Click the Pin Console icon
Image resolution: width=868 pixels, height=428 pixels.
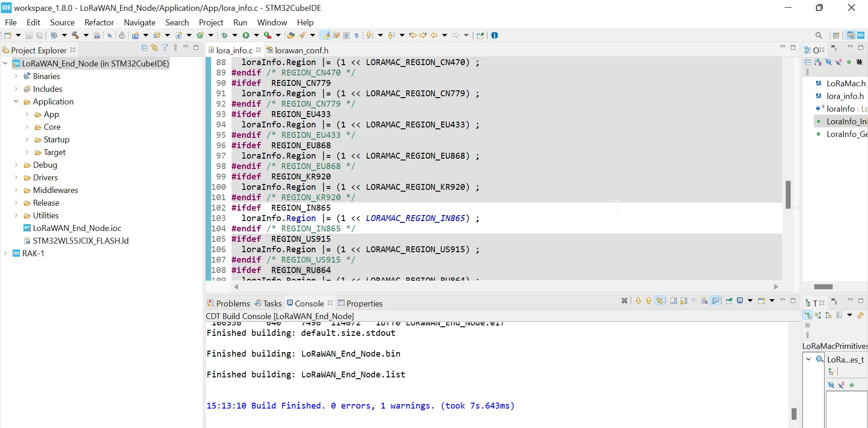729,301
